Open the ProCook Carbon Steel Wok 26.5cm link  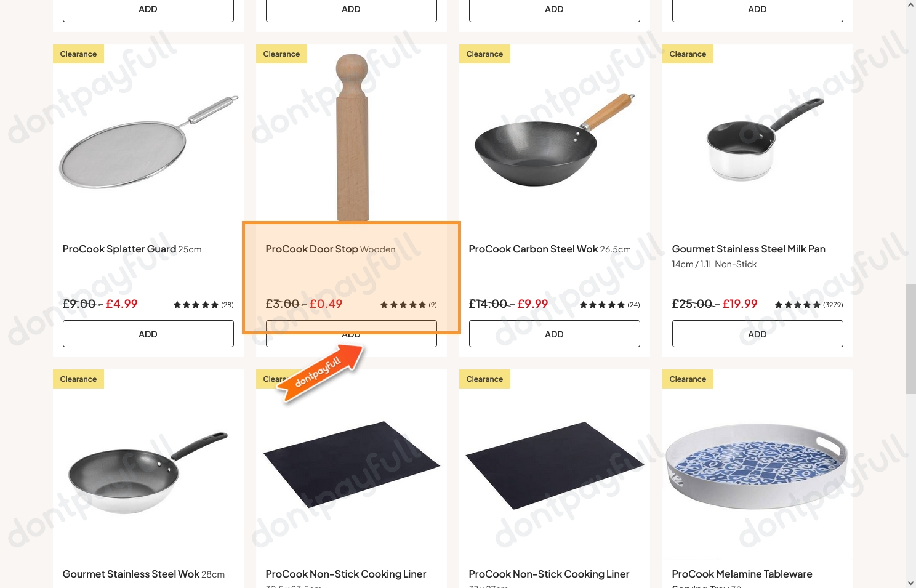(x=550, y=249)
